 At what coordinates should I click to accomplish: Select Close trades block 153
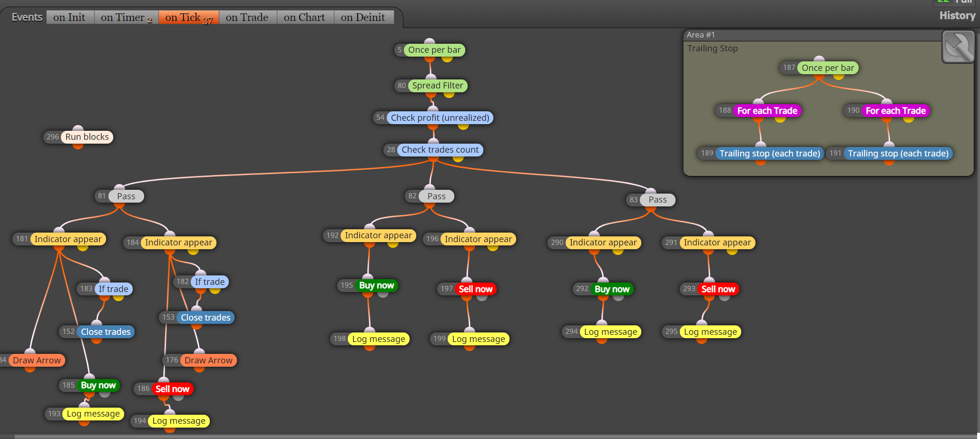(206, 318)
